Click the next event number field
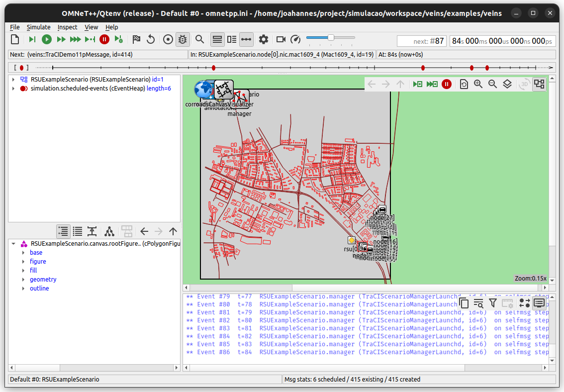564x392 pixels. click(x=422, y=41)
